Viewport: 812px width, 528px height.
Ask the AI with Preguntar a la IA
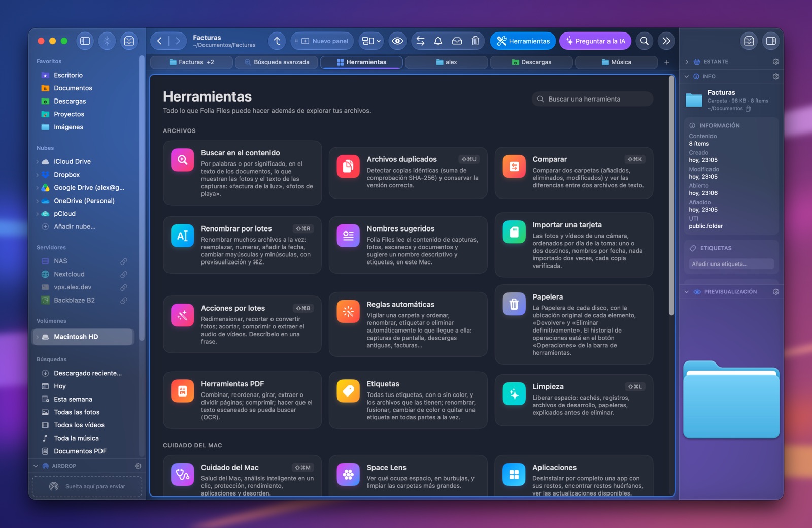[x=595, y=41]
